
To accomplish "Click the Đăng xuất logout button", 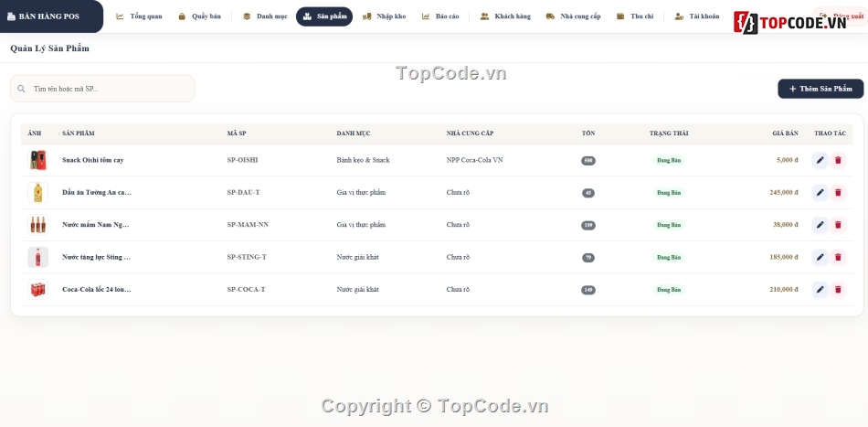I will [x=841, y=16].
